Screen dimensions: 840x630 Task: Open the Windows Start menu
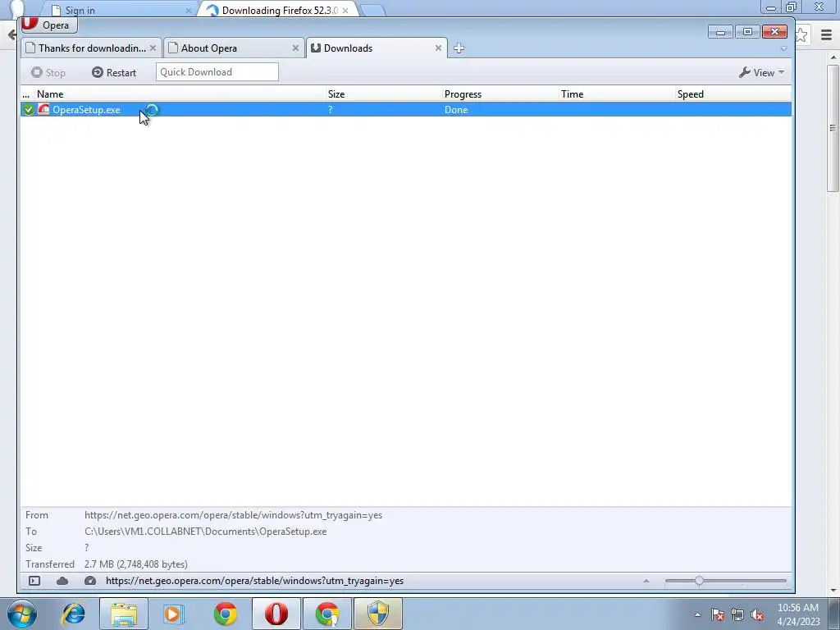(x=22, y=614)
